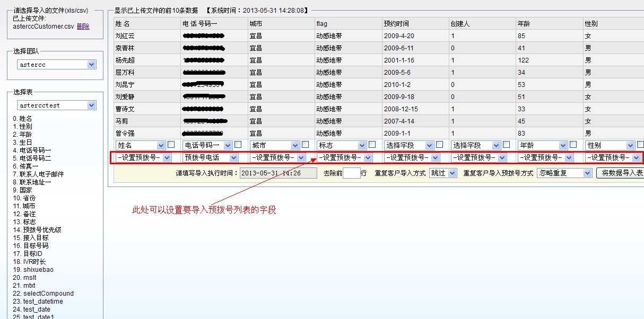Open the 忽略重复 dial-list duplicate dropdown
The width and height of the screenshot is (644, 319).
pos(564,173)
